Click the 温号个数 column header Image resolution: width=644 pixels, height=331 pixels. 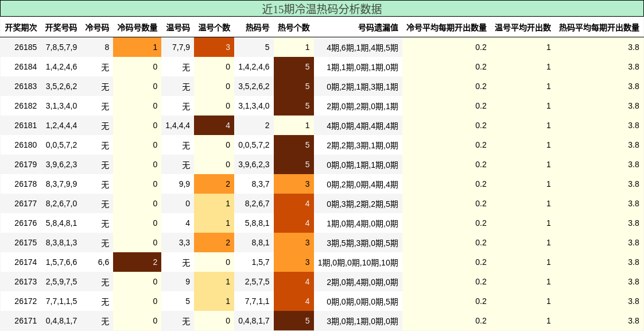pyautogui.click(x=214, y=28)
